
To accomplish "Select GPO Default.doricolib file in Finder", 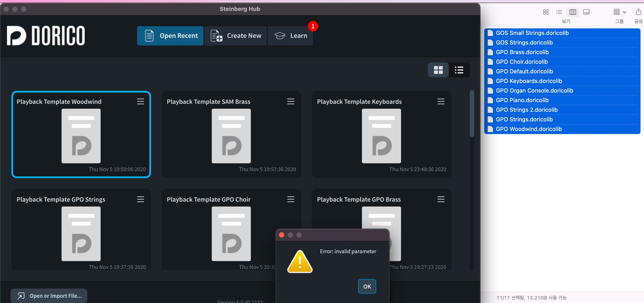I will pyautogui.click(x=562, y=71).
